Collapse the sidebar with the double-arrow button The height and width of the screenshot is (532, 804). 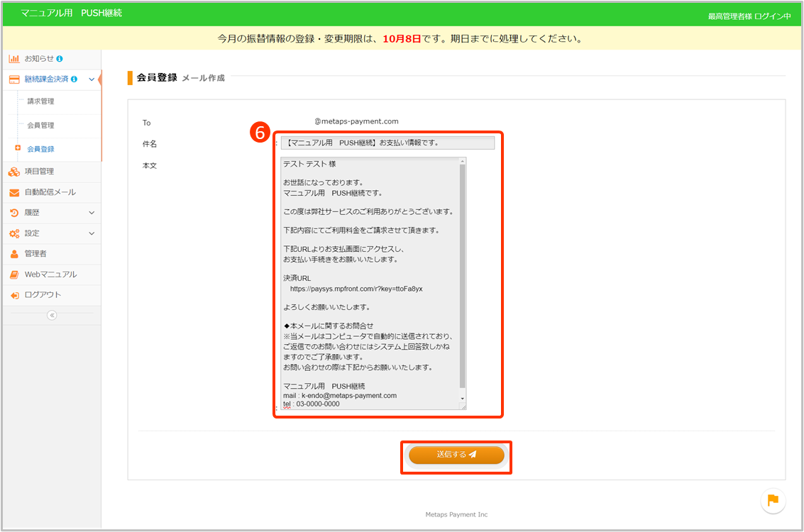(x=52, y=316)
